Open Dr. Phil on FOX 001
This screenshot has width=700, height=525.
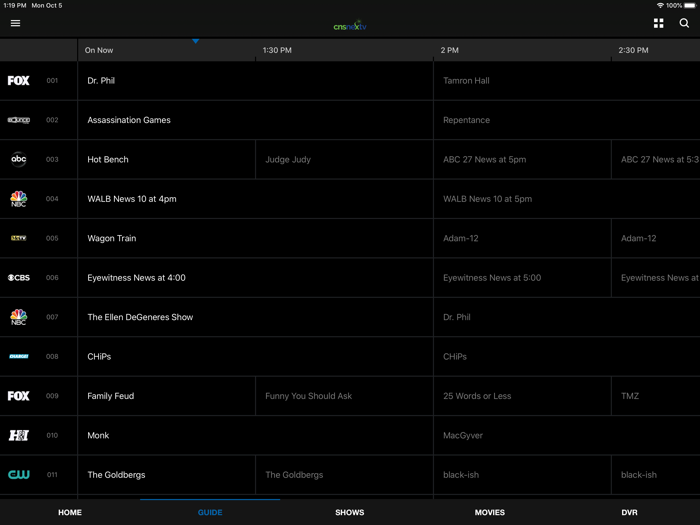tap(255, 81)
